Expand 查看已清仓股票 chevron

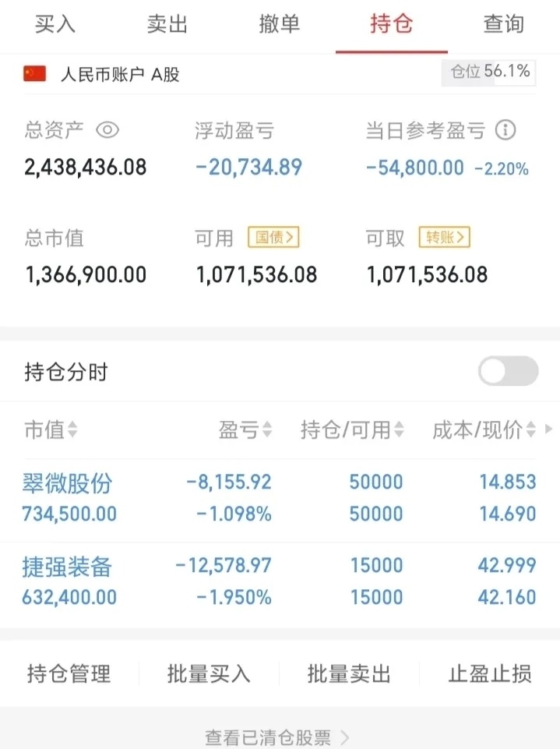(x=345, y=737)
